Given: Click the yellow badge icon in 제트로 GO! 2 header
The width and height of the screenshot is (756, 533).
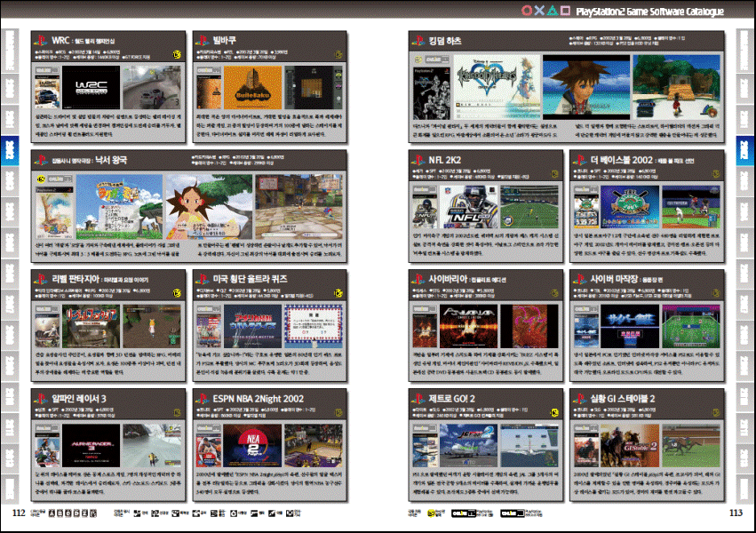Looking at the screenshot, I should [554, 412].
